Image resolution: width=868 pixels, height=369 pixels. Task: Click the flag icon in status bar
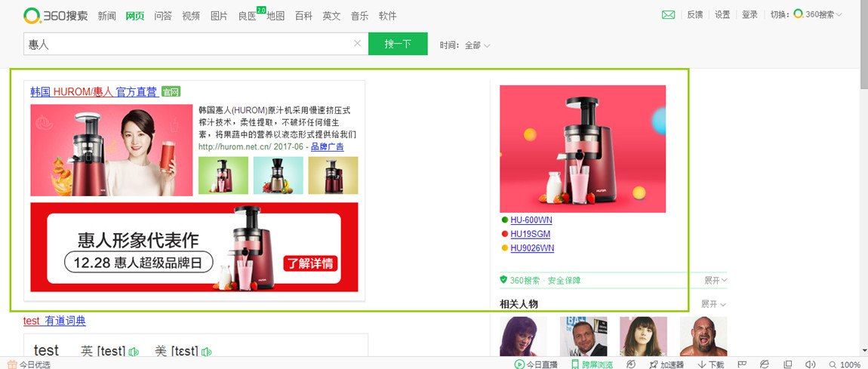pos(742,364)
